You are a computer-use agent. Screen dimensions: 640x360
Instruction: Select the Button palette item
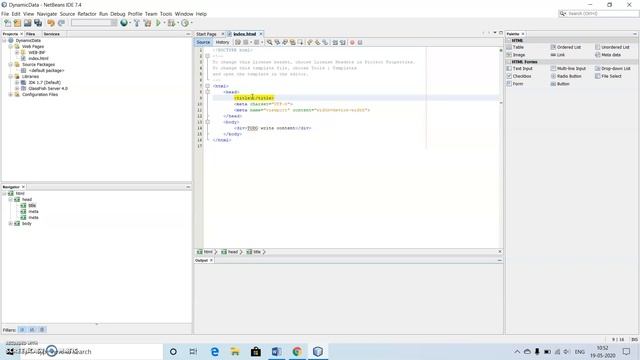(x=560, y=84)
